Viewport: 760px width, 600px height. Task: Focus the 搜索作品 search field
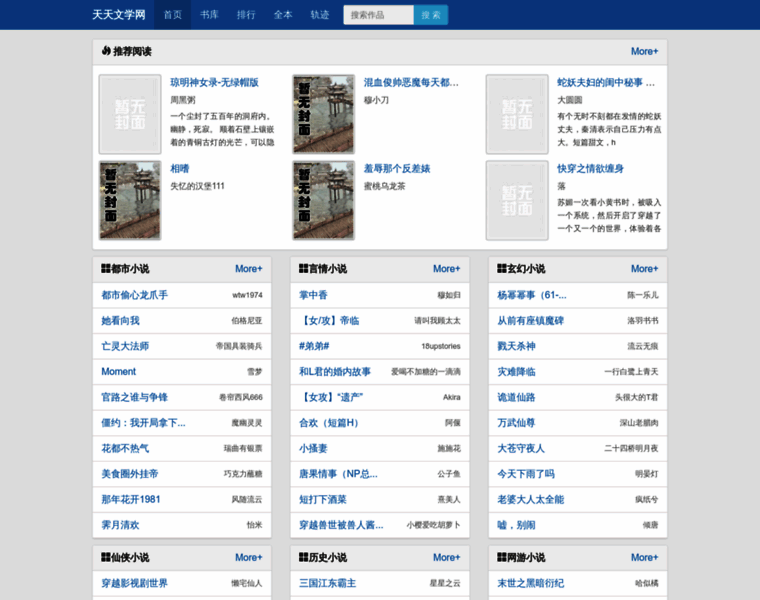pos(379,15)
